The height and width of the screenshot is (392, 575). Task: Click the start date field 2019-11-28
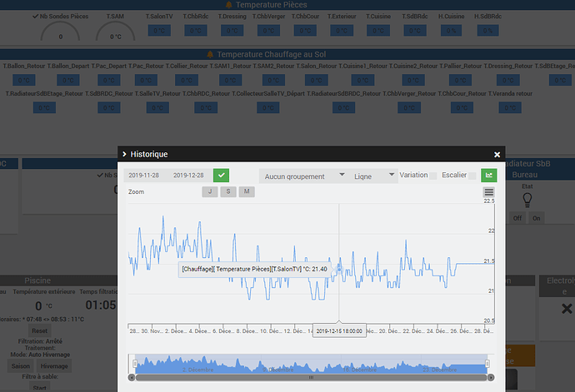[143, 175]
